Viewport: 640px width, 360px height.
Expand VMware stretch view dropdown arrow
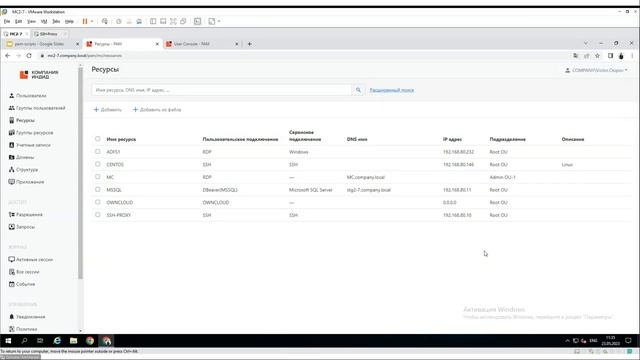[x=219, y=21]
